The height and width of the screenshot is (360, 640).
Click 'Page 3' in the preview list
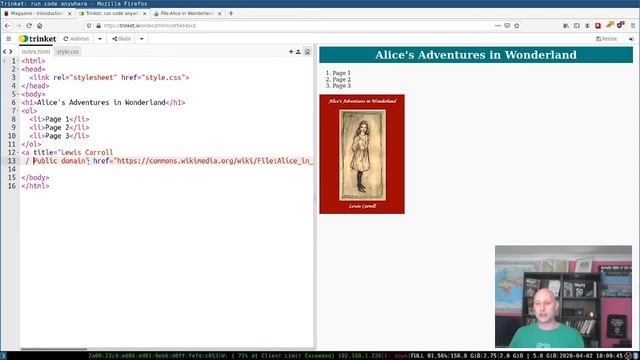point(342,86)
